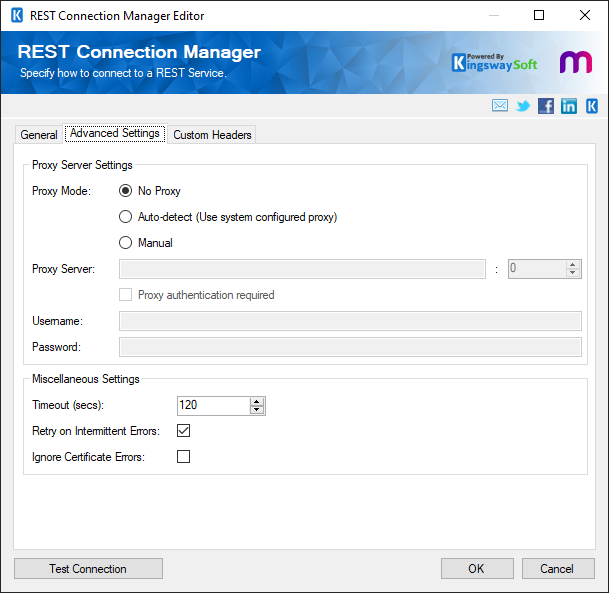Open the LinkedIn icon

(x=569, y=106)
